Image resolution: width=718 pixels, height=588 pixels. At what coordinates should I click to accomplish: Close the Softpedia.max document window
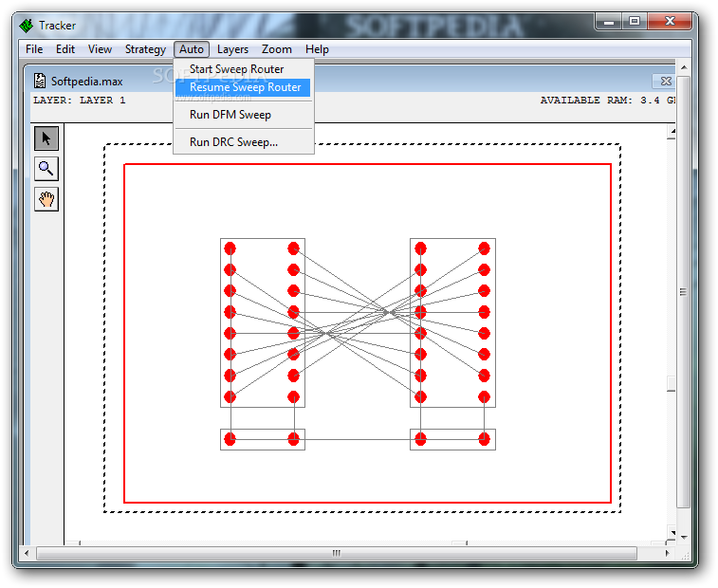665,81
